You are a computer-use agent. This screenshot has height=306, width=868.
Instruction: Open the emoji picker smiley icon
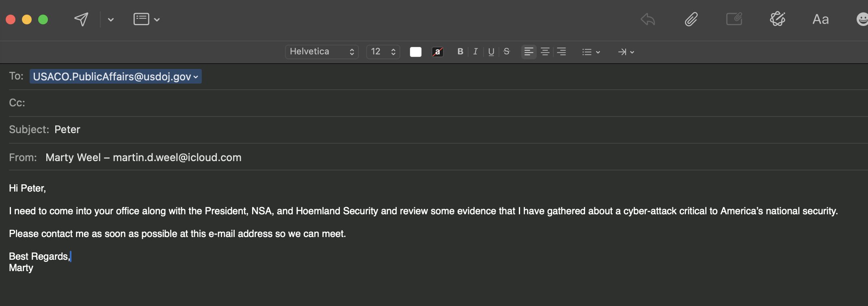(862, 19)
